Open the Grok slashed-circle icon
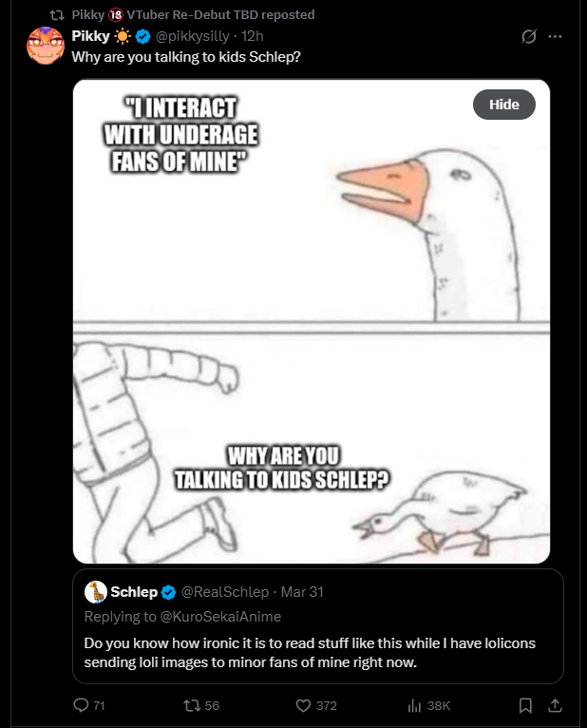Viewport: 587px width, 728px height. point(529,36)
